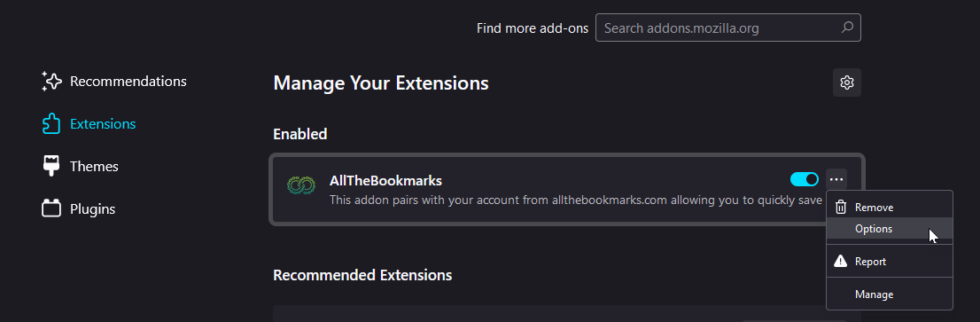This screenshot has width=980, height=322.
Task: Focus the Search addons.mozilla.org field
Action: click(728, 28)
